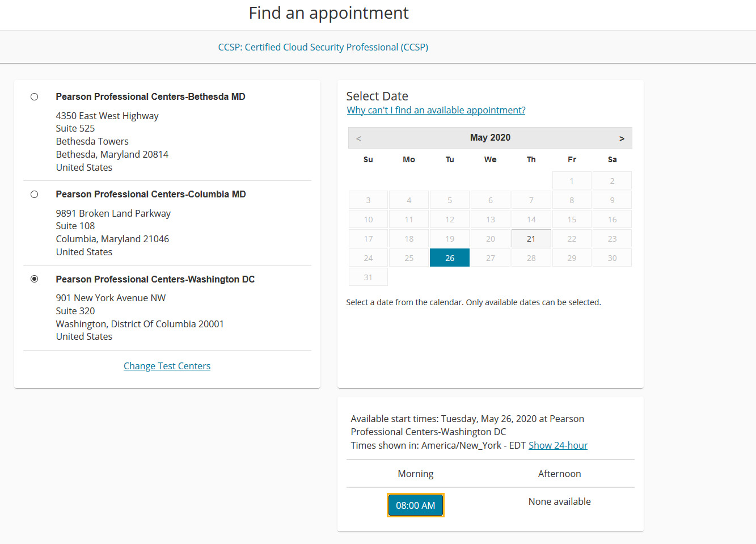Click the Pearson Professional Centers-Columbia MD name
The image size is (756, 544).
[150, 195]
